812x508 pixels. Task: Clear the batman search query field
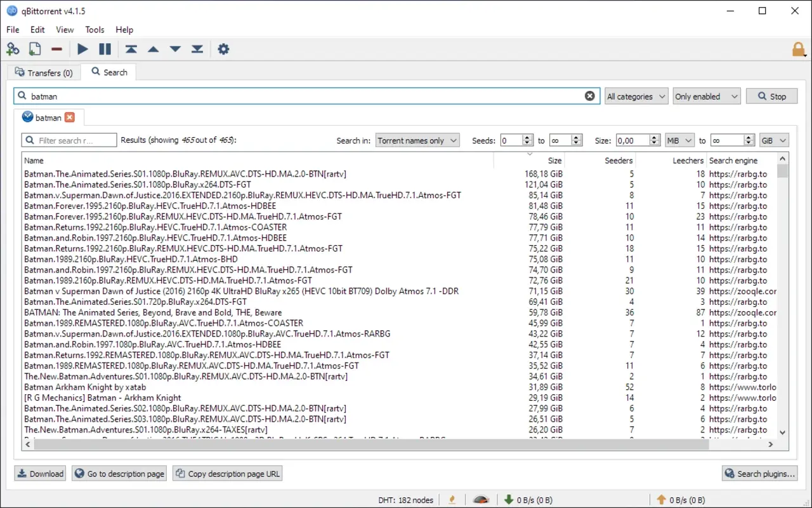(x=589, y=95)
